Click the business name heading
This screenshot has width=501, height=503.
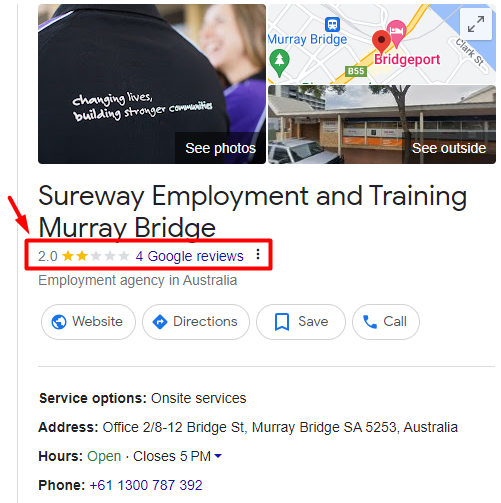pyautogui.click(x=252, y=211)
